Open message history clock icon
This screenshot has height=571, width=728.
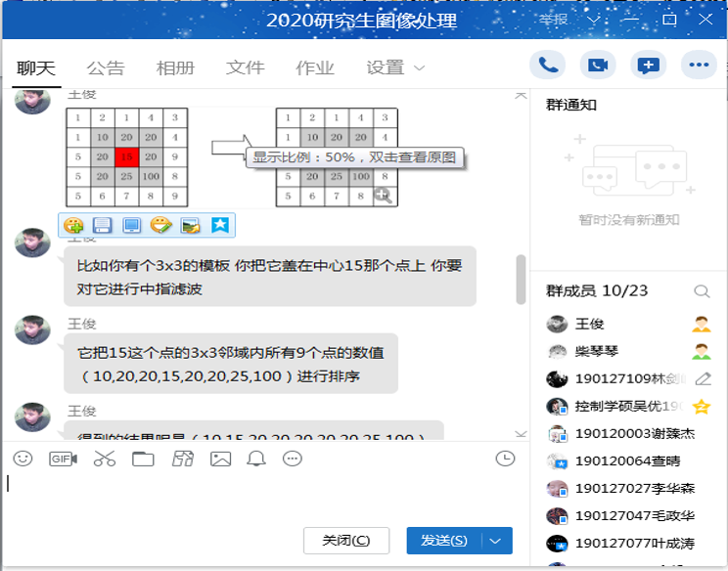[x=505, y=459]
